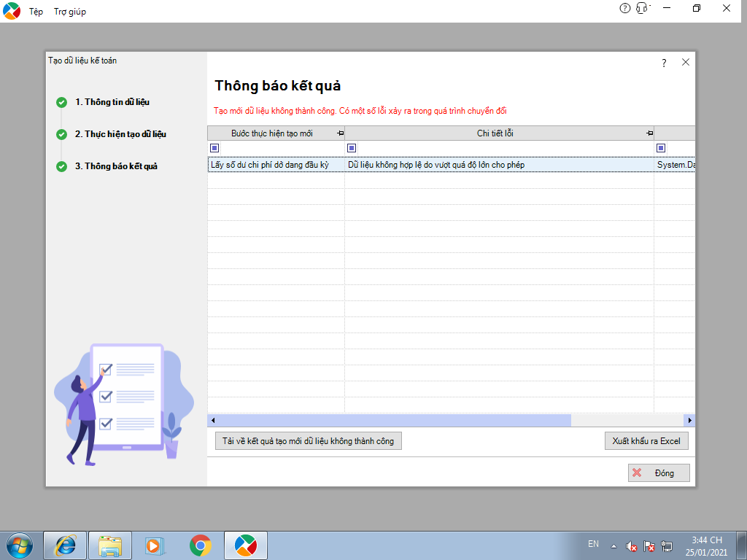Image resolution: width=747 pixels, height=560 pixels.
Task: Click green check icon beside Thực hiện tạo dữ liệu
Action: coord(61,134)
